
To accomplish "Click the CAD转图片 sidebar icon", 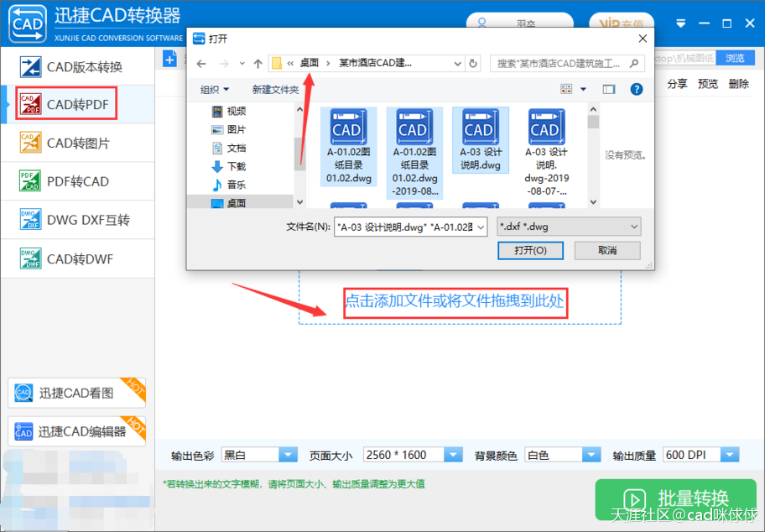I will 30,143.
